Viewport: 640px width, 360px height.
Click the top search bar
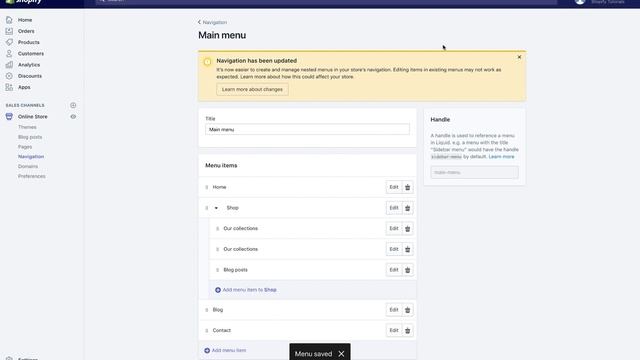point(326,2)
